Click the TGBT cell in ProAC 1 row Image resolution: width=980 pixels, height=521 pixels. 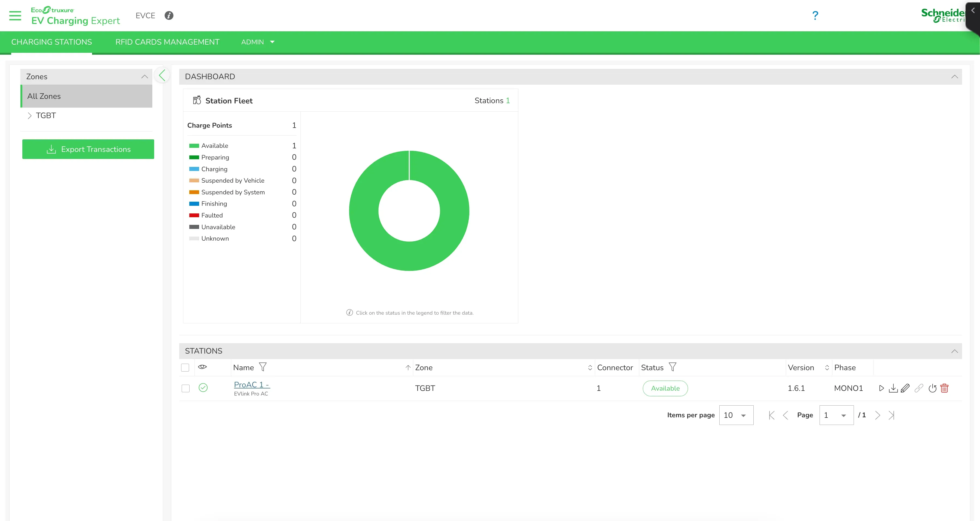point(425,388)
